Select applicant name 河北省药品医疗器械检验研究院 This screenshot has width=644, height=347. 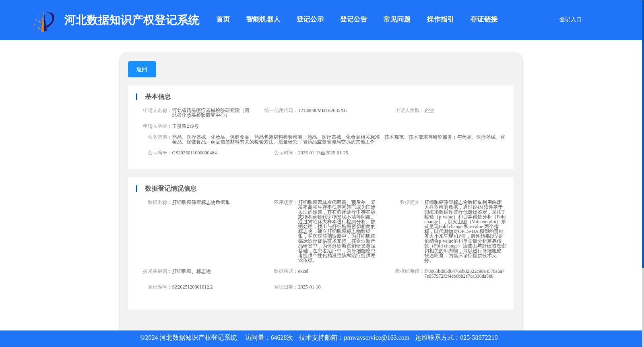211,113
